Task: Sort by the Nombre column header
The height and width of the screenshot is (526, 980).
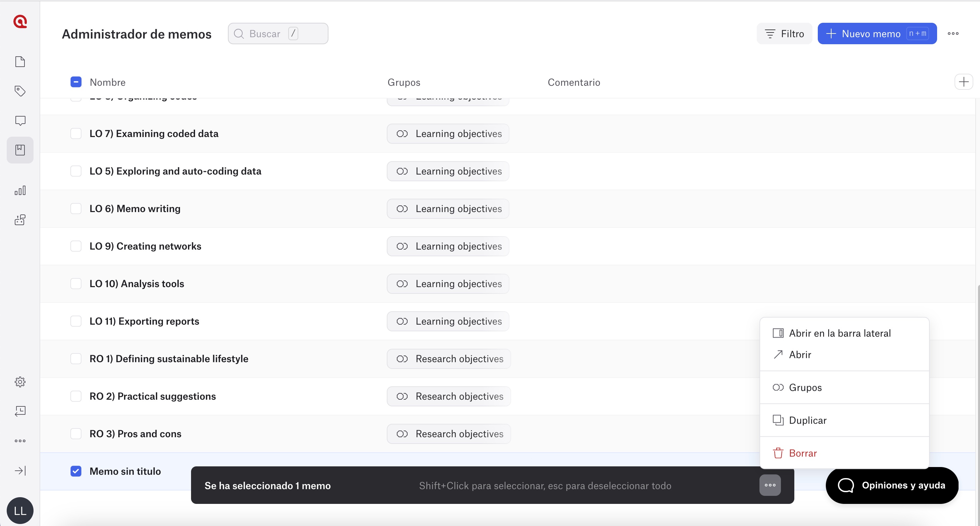Action: [108, 82]
